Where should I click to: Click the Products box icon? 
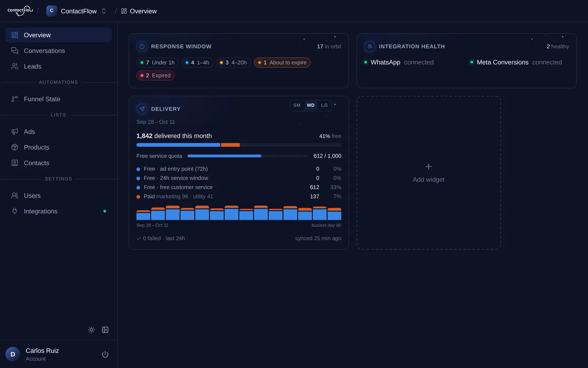pyautogui.click(x=15, y=147)
